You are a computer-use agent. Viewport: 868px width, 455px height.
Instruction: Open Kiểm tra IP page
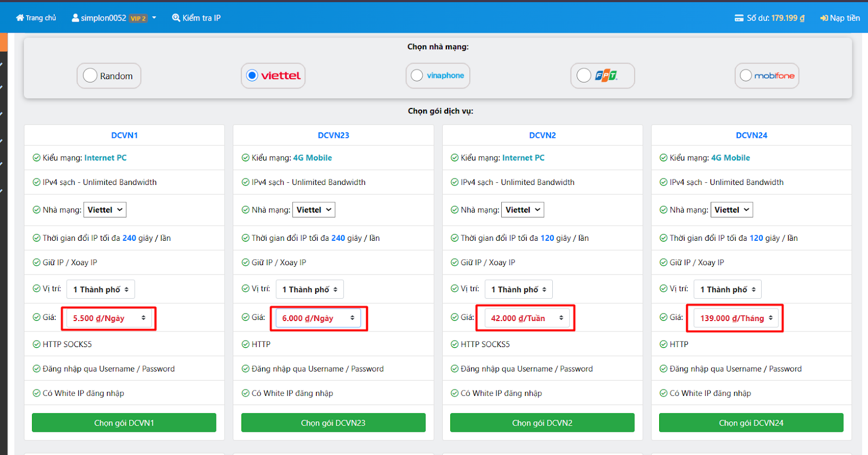click(x=196, y=18)
